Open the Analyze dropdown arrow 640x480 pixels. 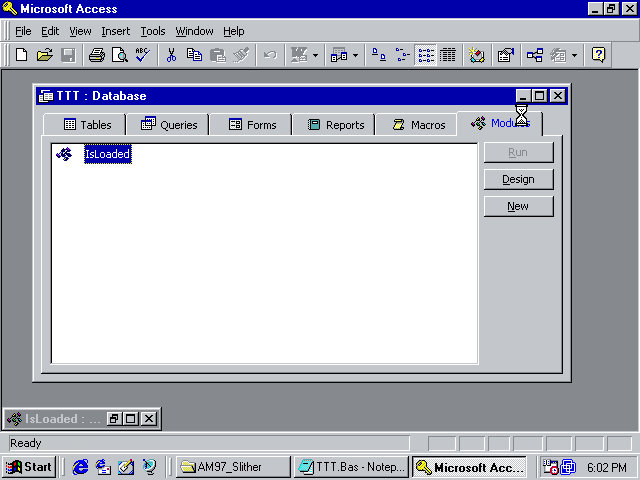(x=355, y=55)
